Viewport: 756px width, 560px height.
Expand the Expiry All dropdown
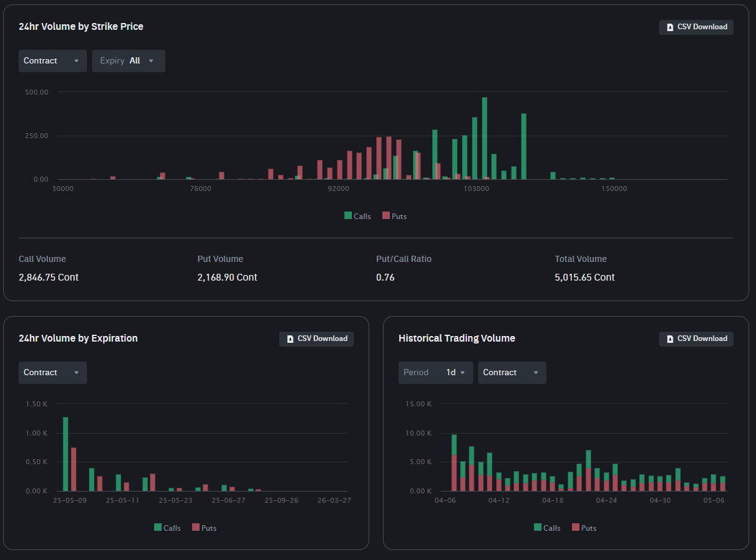128,61
